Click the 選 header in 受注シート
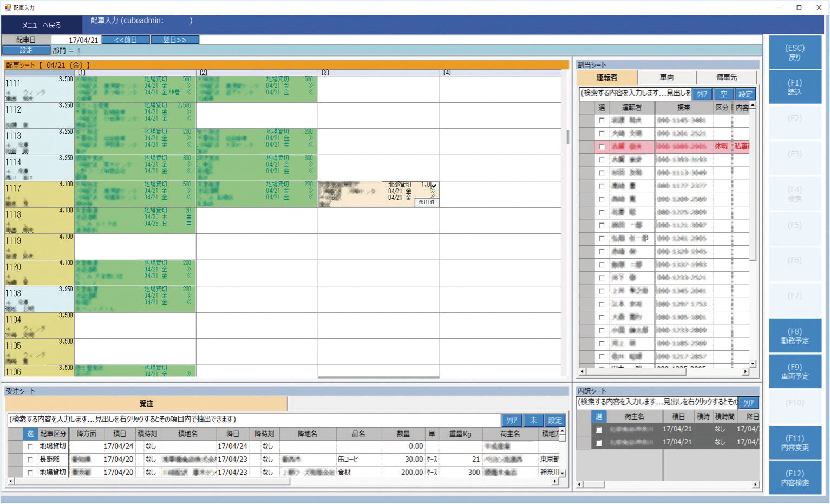This screenshot has width=830, height=504. click(30, 434)
